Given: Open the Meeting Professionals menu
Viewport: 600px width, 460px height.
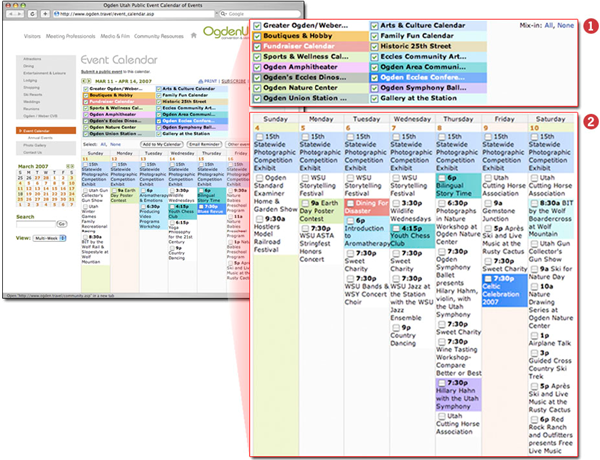Looking at the screenshot, I should 70,36.
